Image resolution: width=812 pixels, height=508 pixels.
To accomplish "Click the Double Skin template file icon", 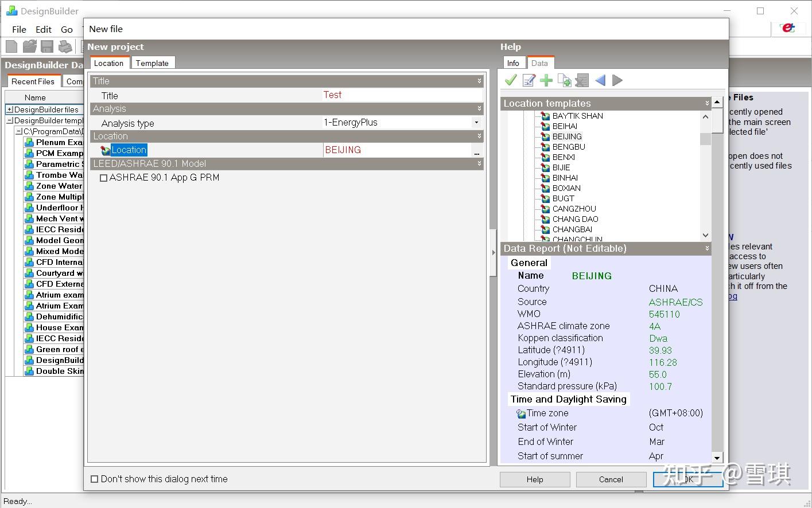I will 29,371.
